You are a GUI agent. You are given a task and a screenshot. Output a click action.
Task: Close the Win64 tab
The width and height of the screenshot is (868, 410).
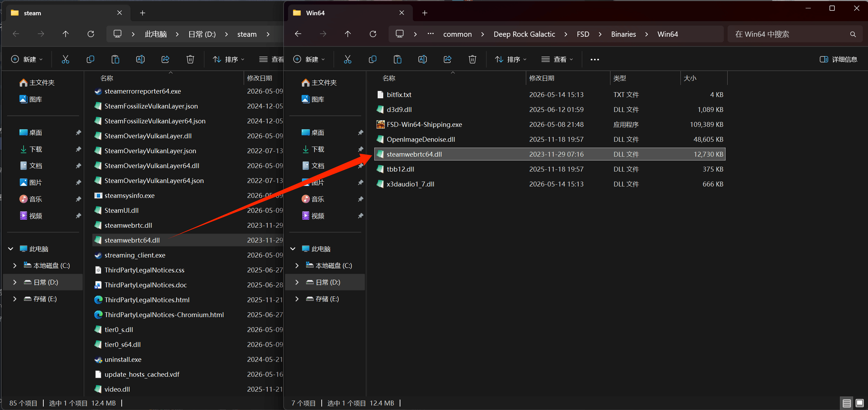[402, 13]
